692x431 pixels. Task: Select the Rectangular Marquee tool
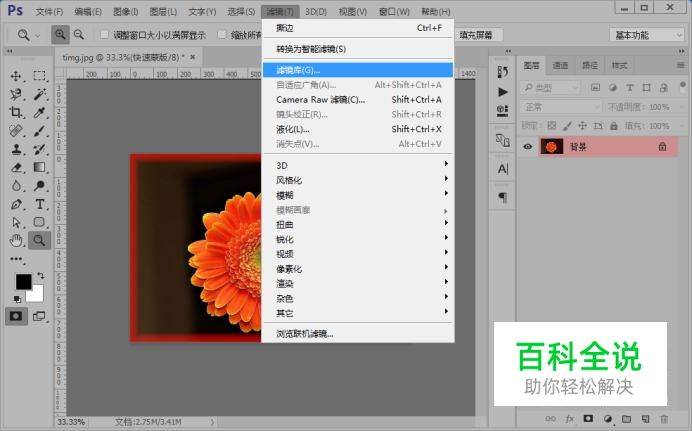39,76
